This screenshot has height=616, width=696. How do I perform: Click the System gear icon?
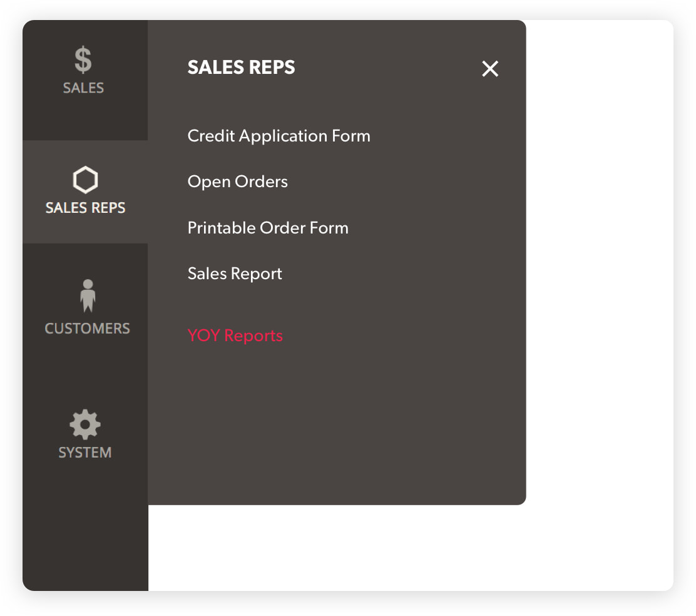click(85, 424)
